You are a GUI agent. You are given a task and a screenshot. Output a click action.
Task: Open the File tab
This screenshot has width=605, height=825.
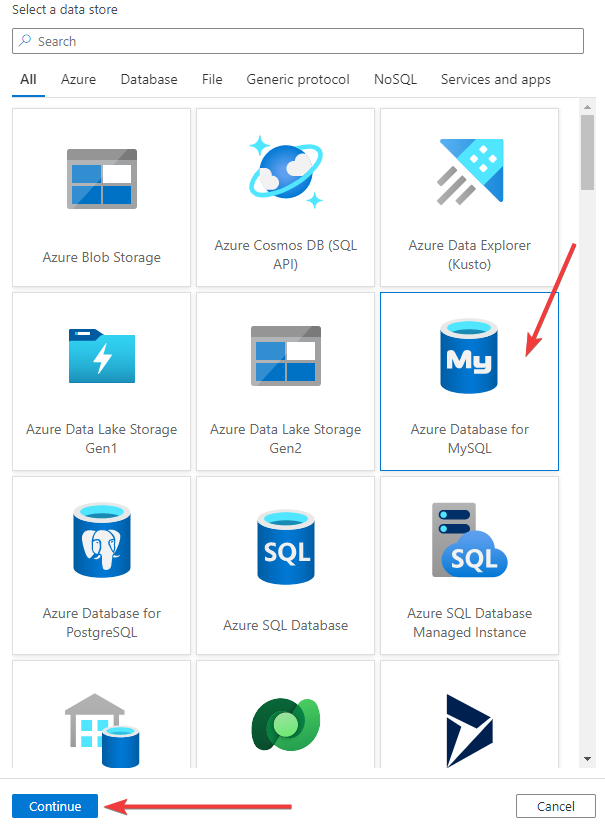[x=212, y=79]
